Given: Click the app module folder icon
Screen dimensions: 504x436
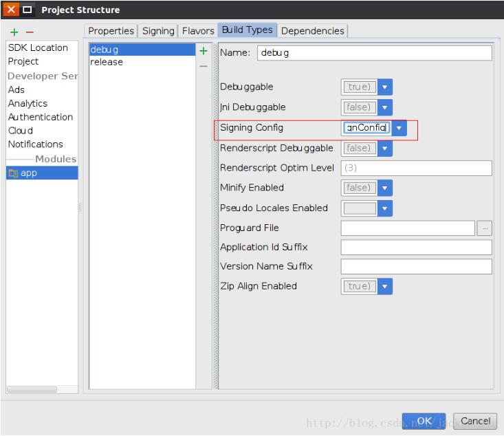Looking at the screenshot, I should (13, 173).
